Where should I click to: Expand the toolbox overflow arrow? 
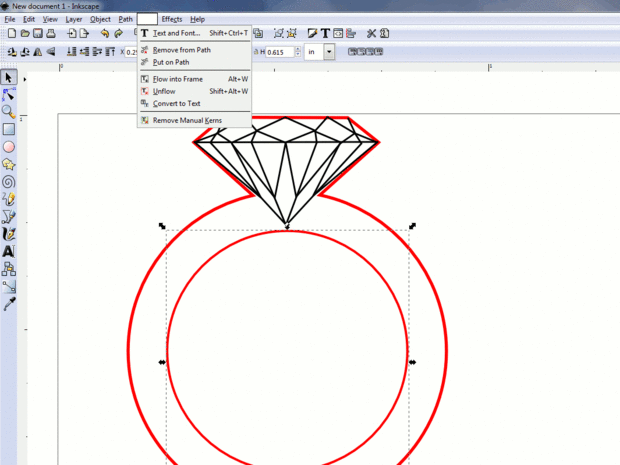(x=25, y=79)
